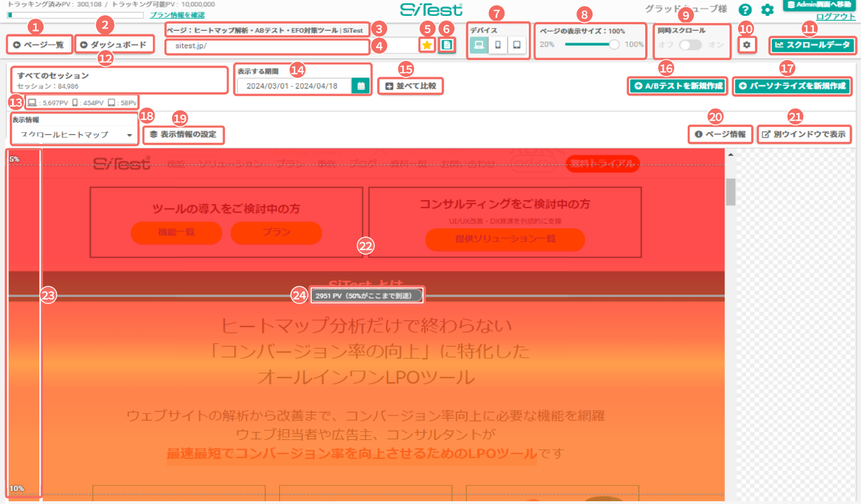Toggle the yellow star favorite icon
Screen dimensions: 861x504
click(427, 45)
